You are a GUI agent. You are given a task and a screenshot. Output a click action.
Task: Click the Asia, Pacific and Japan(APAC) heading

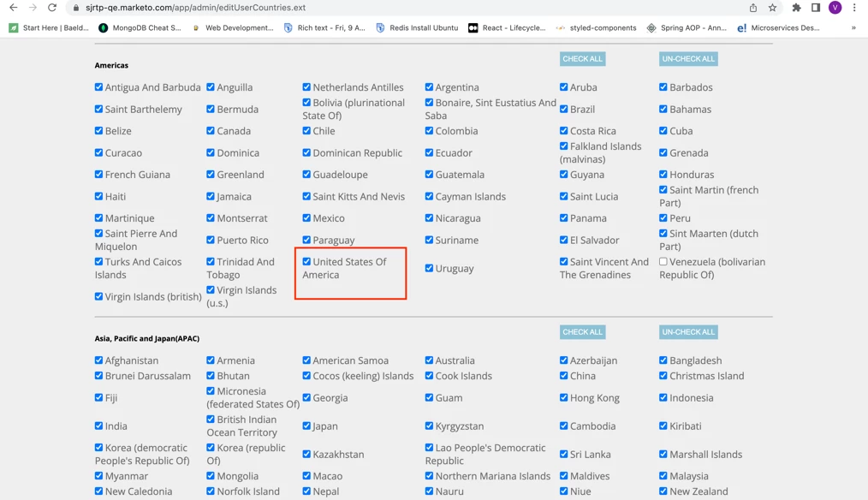point(147,338)
